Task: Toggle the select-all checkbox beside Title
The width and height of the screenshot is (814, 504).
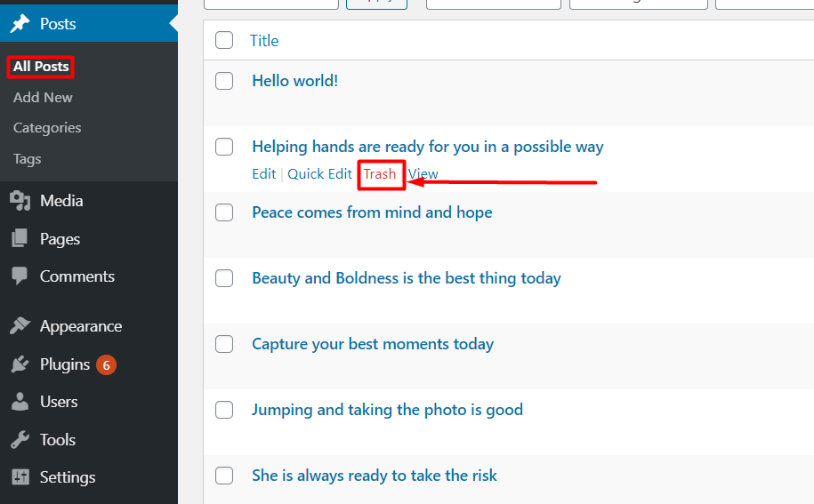Action: pyautogui.click(x=224, y=40)
